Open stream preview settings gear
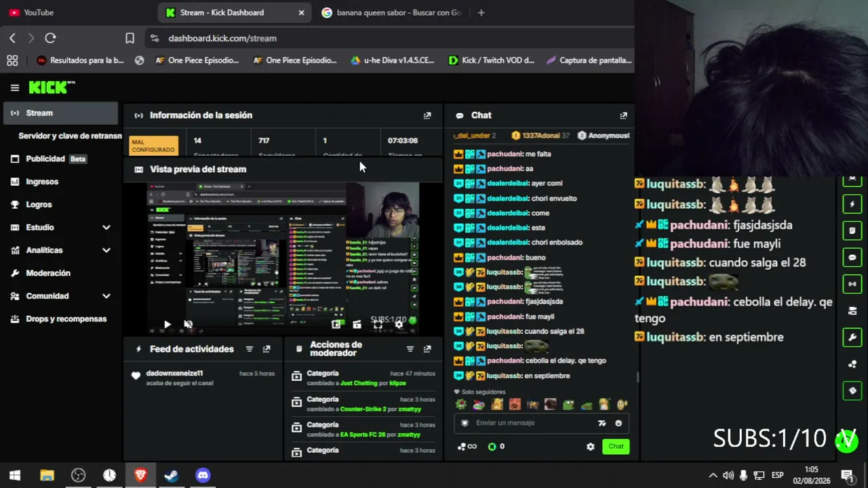 [x=399, y=325]
